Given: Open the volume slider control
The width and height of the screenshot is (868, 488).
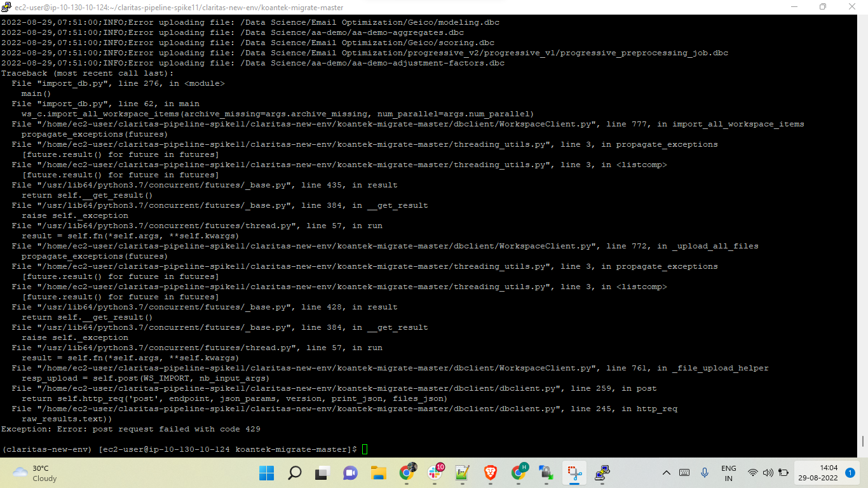Looking at the screenshot, I should [768, 473].
